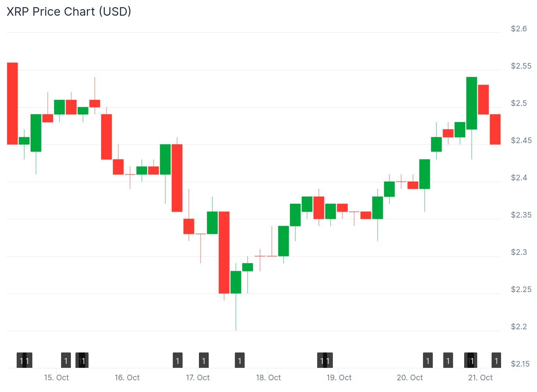The height and width of the screenshot is (392, 537).
Task: Select the tall green candle peaking near $2.54
Action: pyautogui.click(x=472, y=103)
